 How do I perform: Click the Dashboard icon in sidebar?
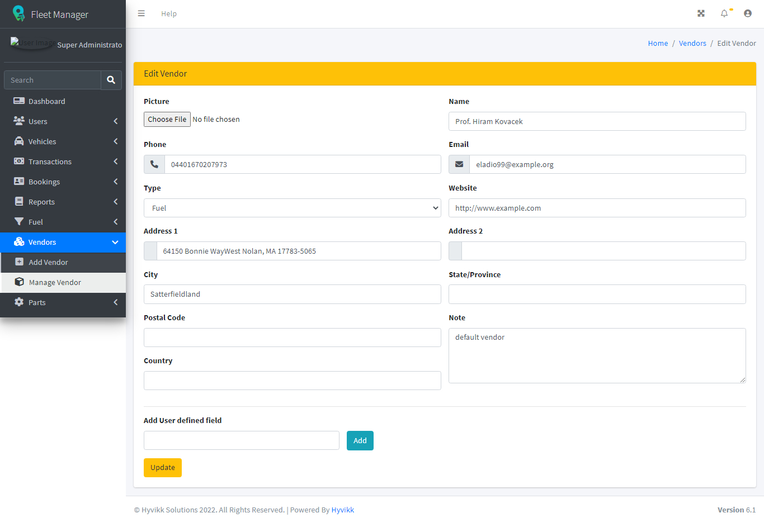pos(19,101)
